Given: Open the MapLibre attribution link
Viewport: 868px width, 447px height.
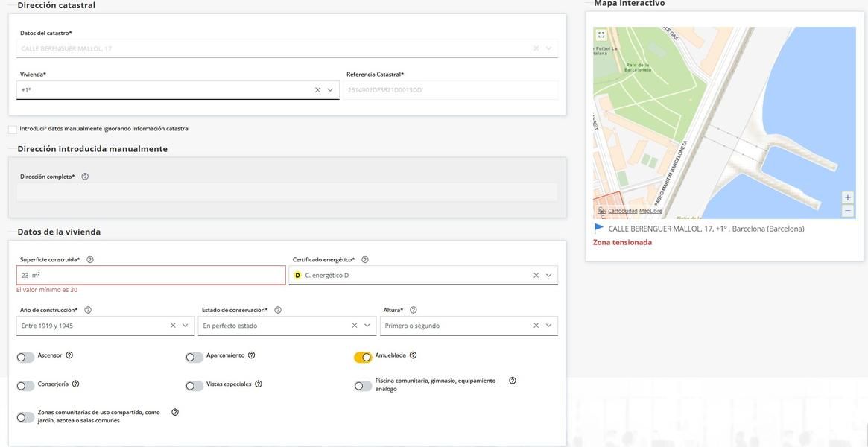Looking at the screenshot, I should tap(650, 211).
